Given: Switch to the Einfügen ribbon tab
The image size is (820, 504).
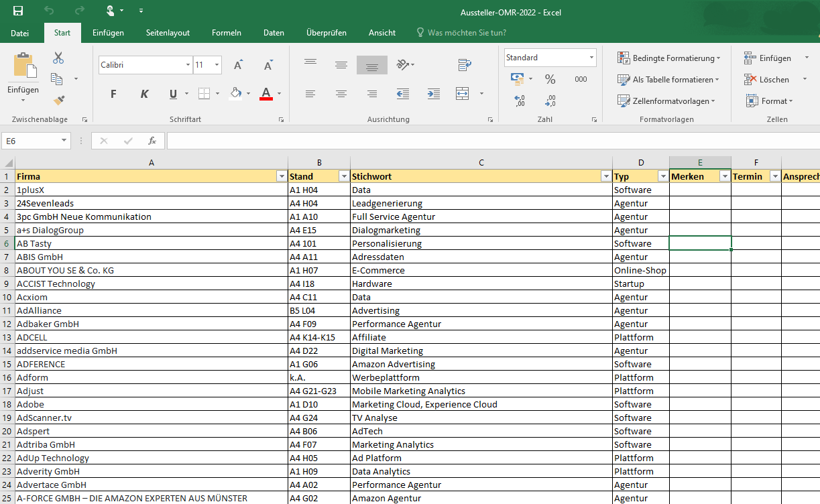Looking at the screenshot, I should point(108,33).
